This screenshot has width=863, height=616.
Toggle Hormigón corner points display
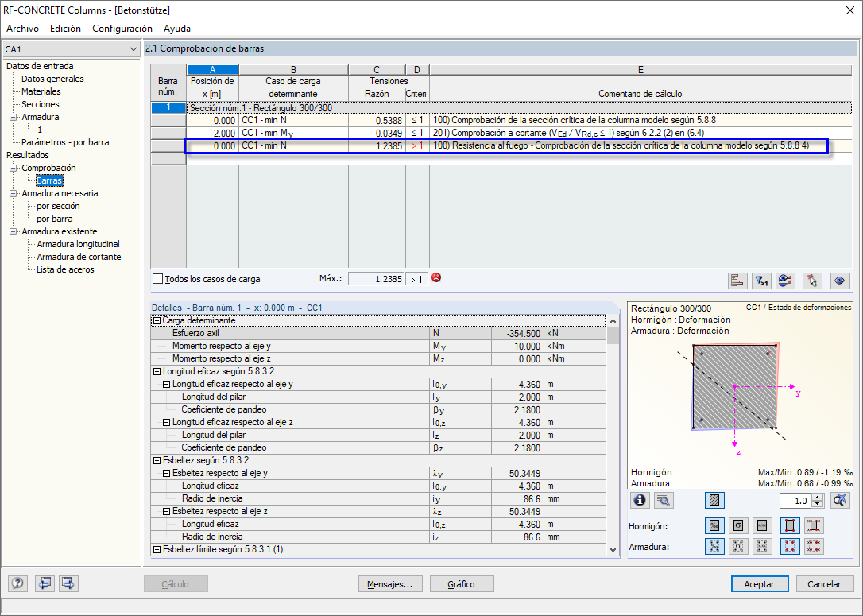coord(790,525)
